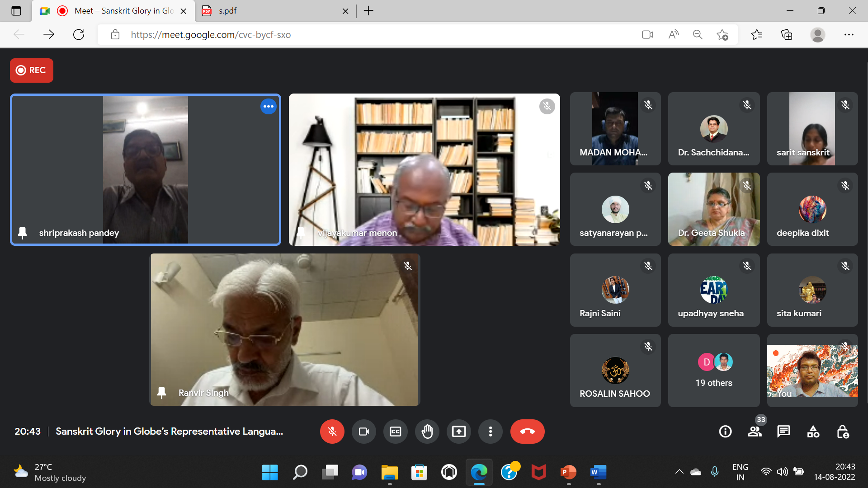Select the Meet Sanskrit Glory tab
Image resolution: width=868 pixels, height=488 pixels.
point(122,11)
